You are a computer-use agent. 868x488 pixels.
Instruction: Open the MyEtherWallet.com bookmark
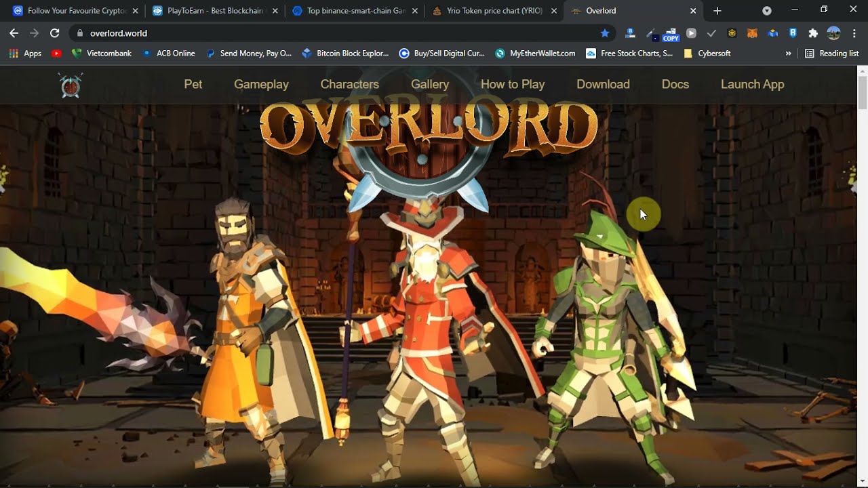click(536, 53)
